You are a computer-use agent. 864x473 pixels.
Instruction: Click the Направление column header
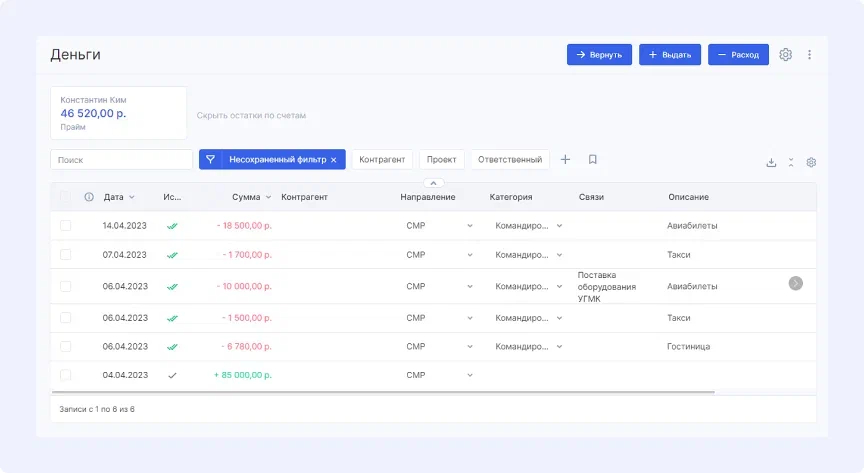tap(428, 197)
